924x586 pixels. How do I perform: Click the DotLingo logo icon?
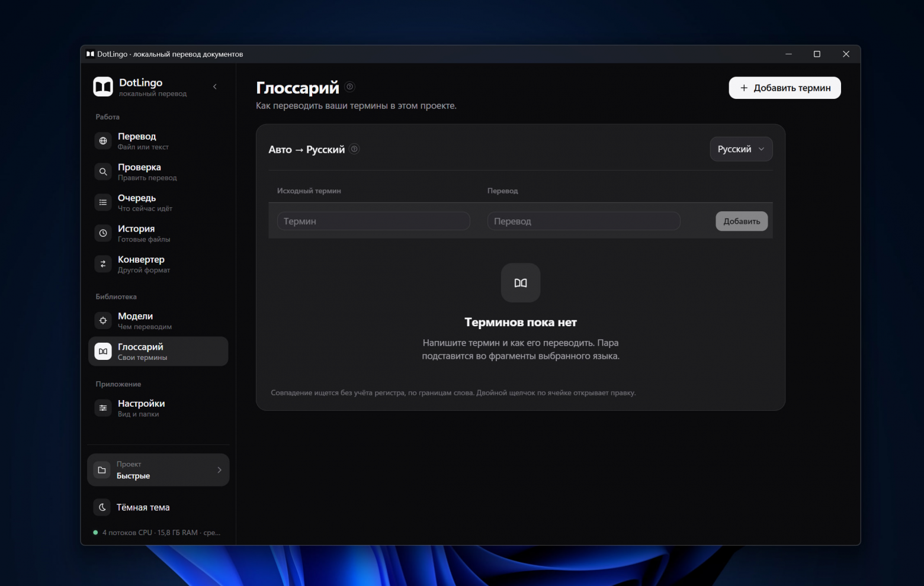click(103, 86)
